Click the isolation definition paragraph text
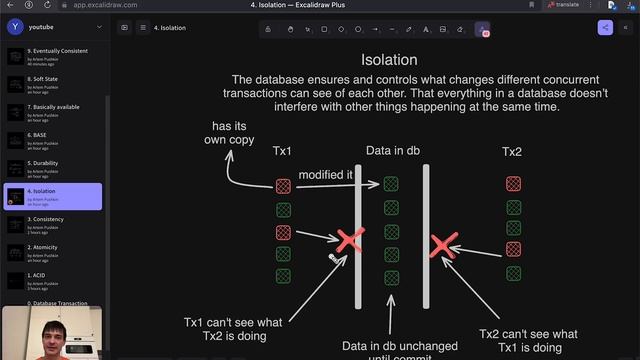 416,93
